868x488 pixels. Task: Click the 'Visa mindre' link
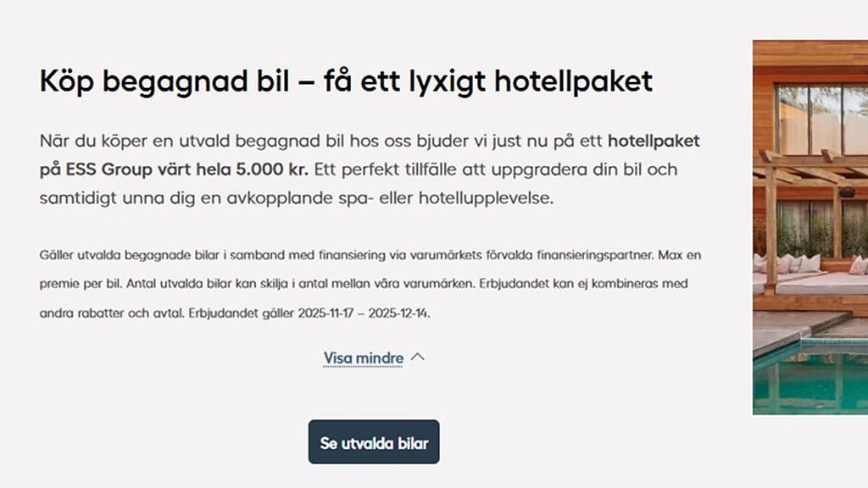pyautogui.click(x=363, y=358)
